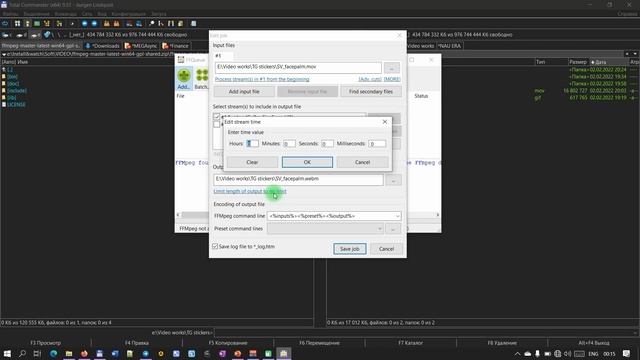Switch to *Downloads tab in left panel
Image resolution: width=640 pixels, height=360 pixels.
(x=103, y=46)
